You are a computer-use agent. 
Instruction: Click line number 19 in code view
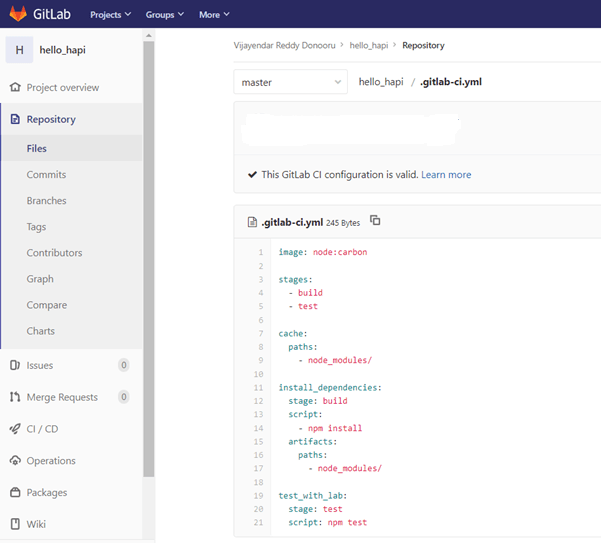click(x=258, y=495)
